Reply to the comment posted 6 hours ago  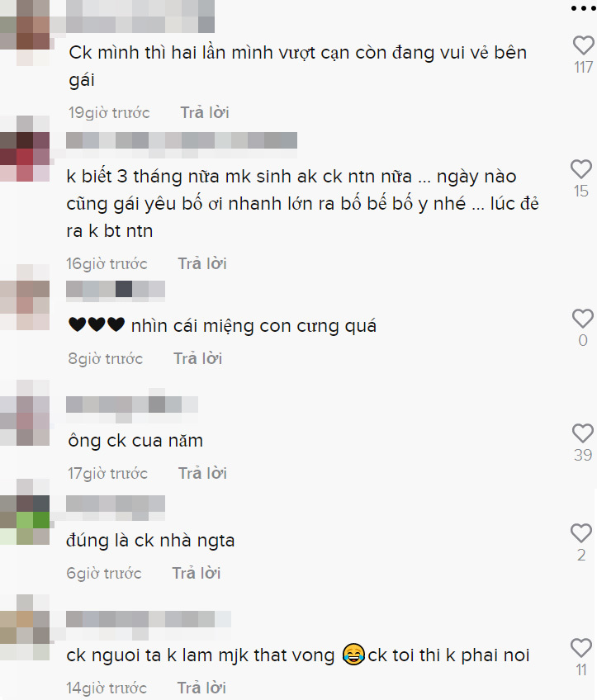197,573
